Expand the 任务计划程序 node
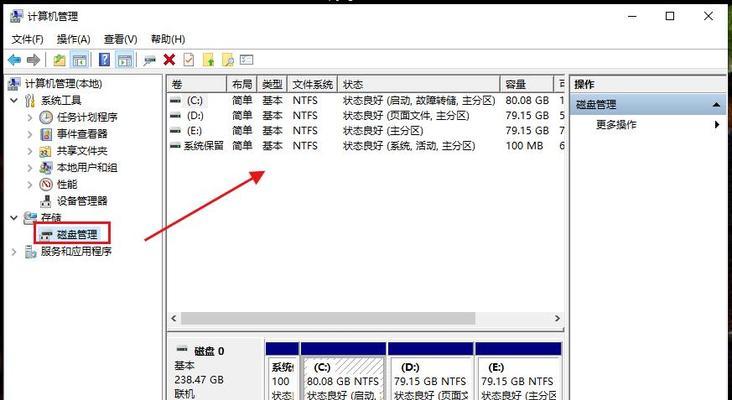Viewport: 732px width, 400px height. [30, 118]
